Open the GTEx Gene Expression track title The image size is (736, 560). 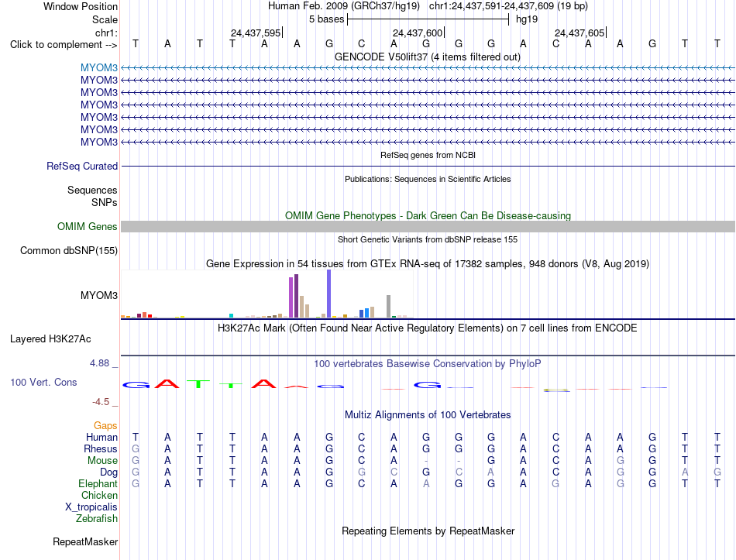tap(428, 264)
